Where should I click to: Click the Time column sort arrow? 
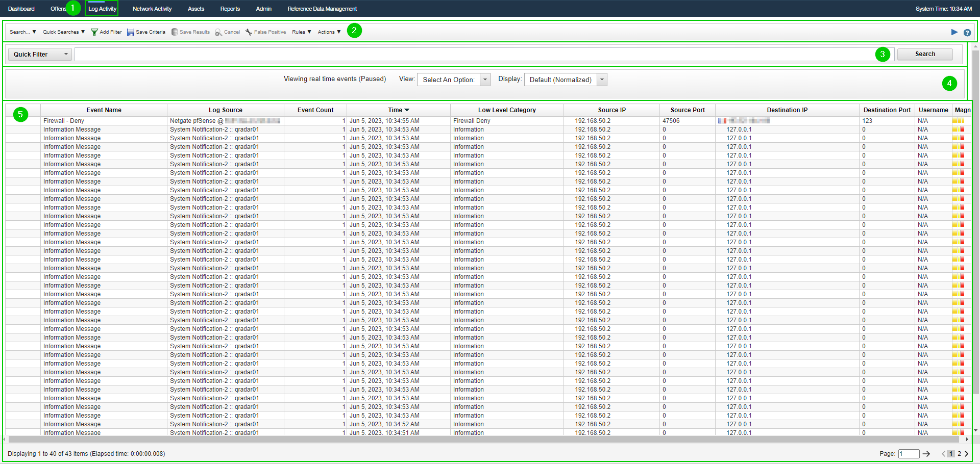coord(407,110)
